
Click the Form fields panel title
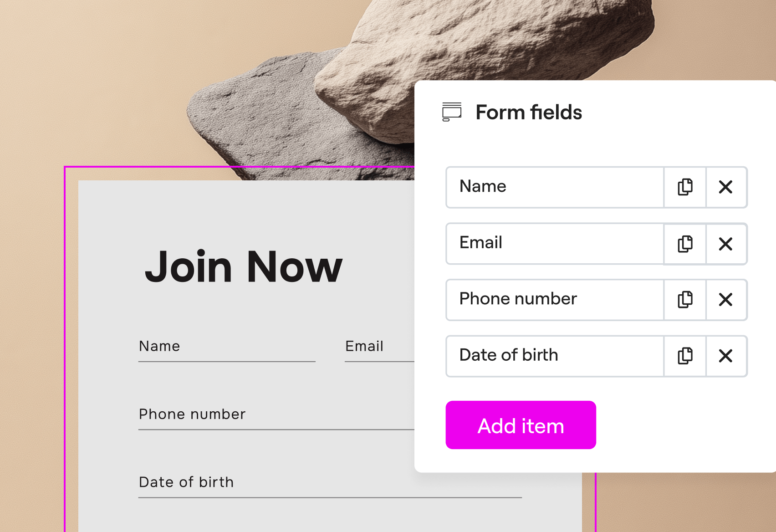pyautogui.click(x=529, y=113)
